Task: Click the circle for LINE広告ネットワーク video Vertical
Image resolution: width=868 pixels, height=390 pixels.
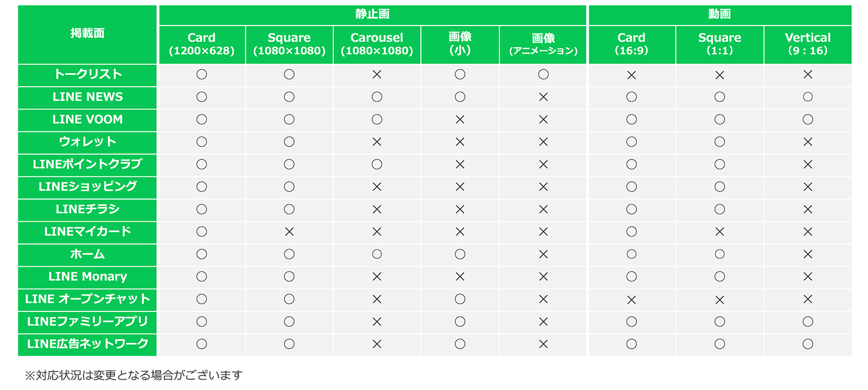Action: pos(808,344)
